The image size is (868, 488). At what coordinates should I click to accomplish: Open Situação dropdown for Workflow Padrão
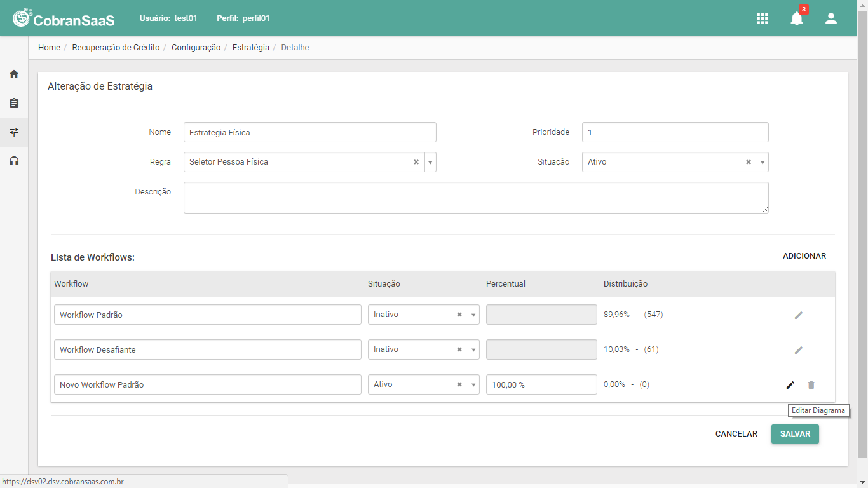[473, 315]
